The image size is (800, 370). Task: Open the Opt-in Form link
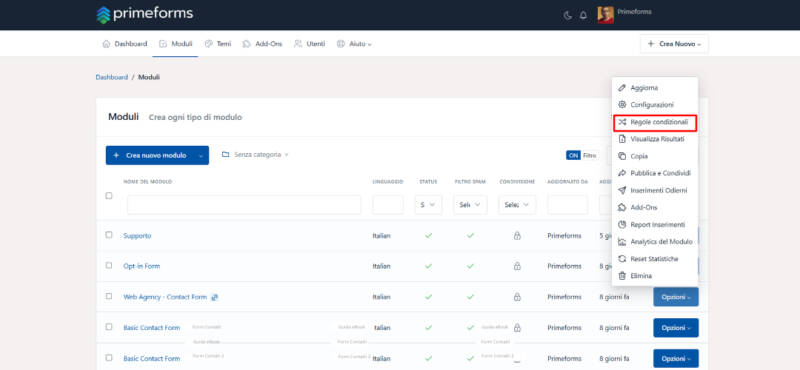[x=142, y=266]
